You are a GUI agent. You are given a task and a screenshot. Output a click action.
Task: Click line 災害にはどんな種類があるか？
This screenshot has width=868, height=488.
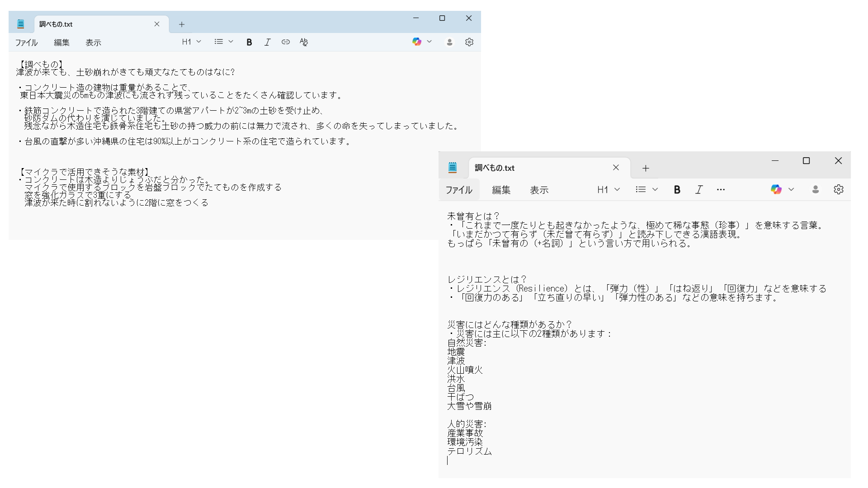click(510, 325)
